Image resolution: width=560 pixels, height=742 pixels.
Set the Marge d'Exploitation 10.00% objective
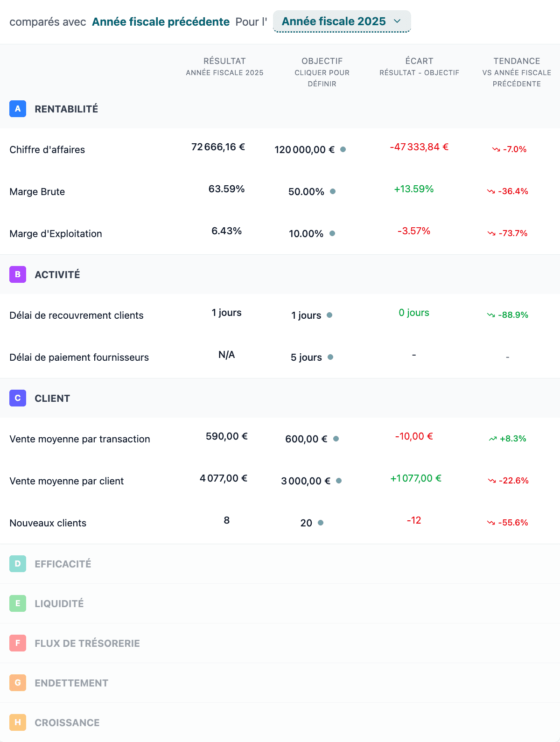(x=306, y=234)
